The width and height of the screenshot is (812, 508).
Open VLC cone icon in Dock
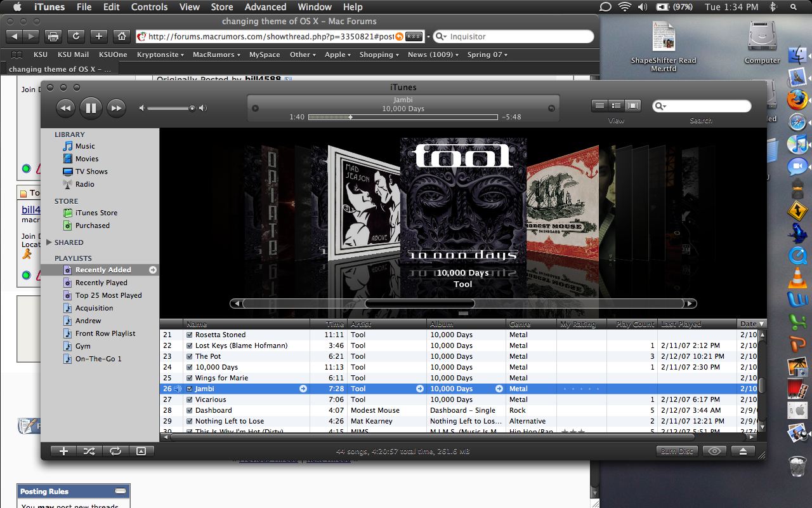click(797, 278)
